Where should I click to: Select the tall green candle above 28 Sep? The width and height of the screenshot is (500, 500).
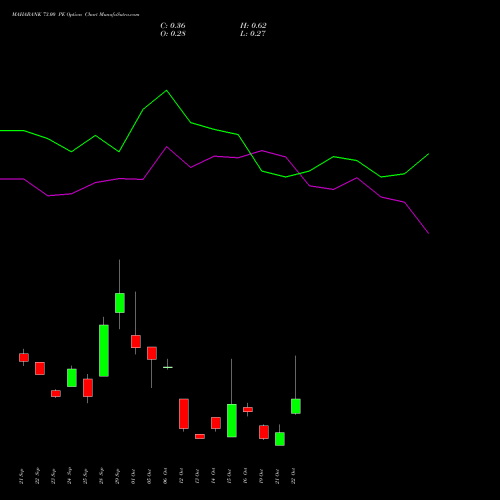104,351
